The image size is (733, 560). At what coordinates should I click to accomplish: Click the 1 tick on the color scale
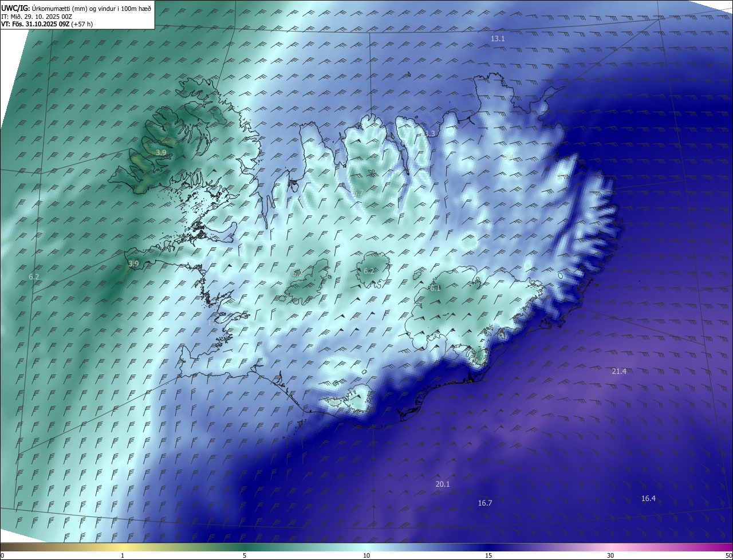click(123, 555)
